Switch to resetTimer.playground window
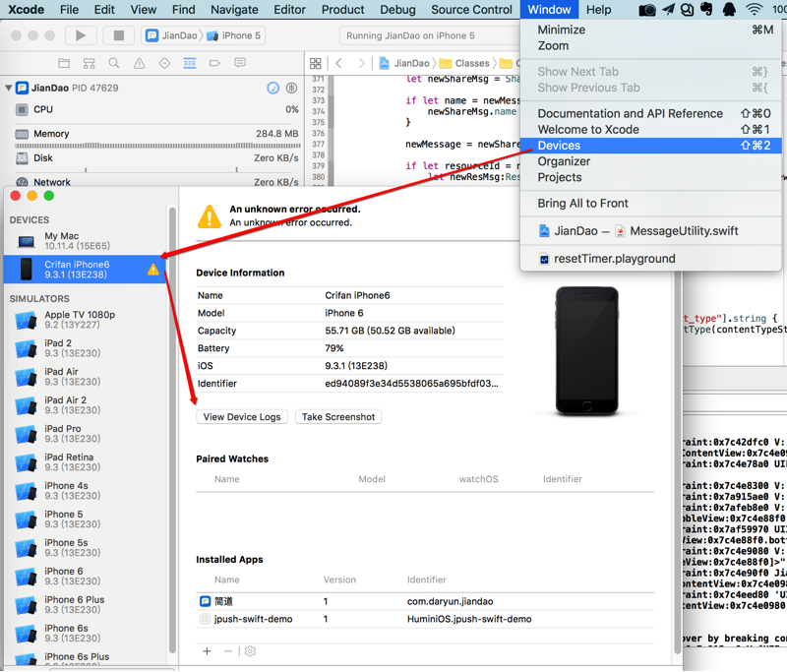Image resolution: width=787 pixels, height=672 pixels. [x=650, y=259]
